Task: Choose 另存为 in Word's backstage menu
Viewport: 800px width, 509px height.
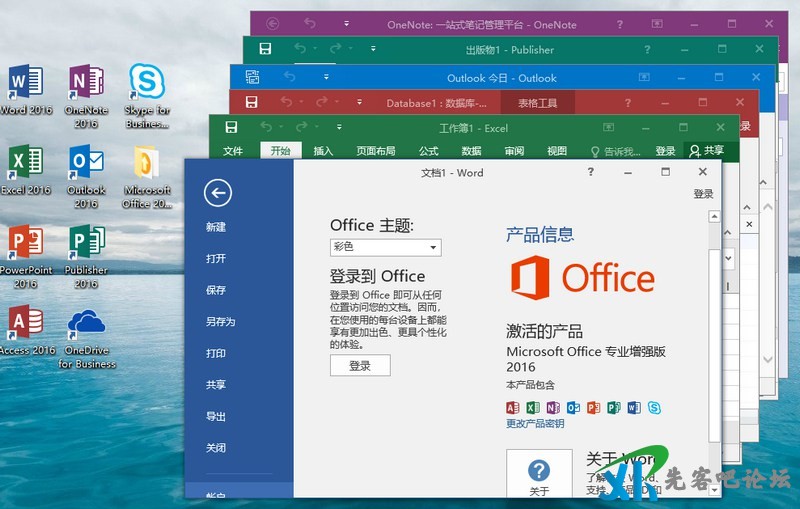Action: (x=220, y=322)
